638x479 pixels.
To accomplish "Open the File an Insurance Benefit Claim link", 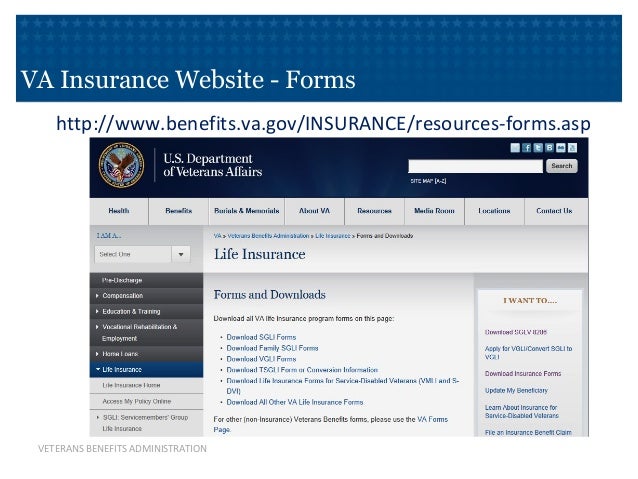I will (x=528, y=432).
